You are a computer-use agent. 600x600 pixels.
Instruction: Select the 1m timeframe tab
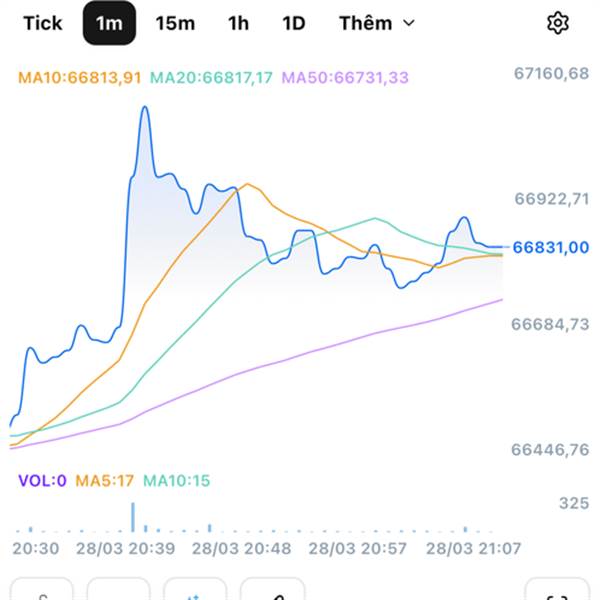point(109,23)
